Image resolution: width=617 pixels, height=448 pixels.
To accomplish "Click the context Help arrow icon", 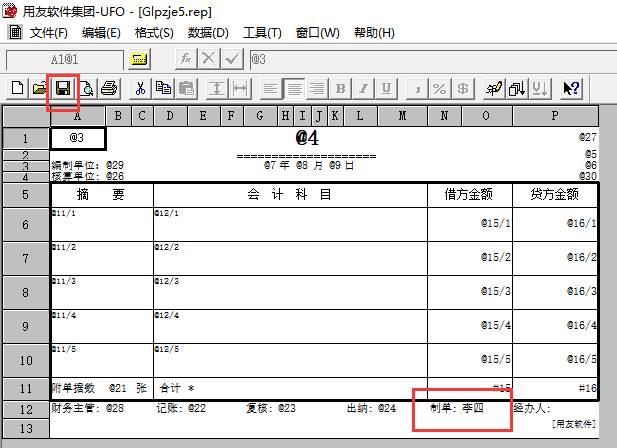I will click(572, 89).
